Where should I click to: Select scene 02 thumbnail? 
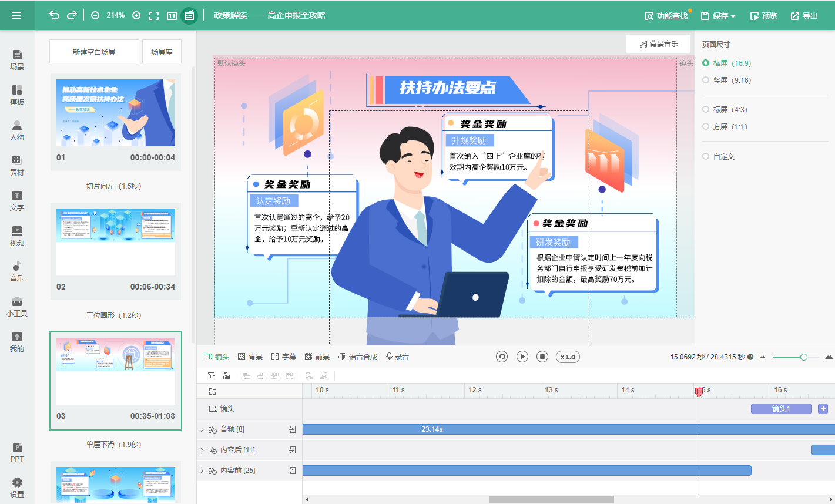(116, 242)
